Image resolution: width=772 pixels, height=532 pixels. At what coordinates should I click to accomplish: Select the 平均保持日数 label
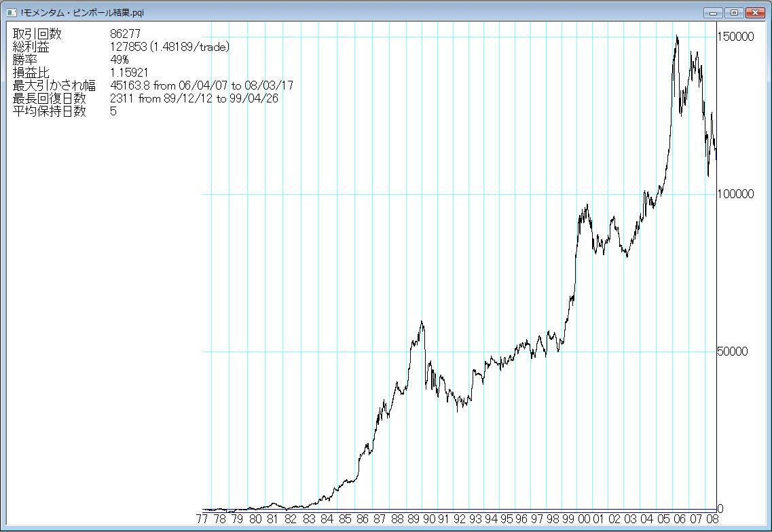50,111
